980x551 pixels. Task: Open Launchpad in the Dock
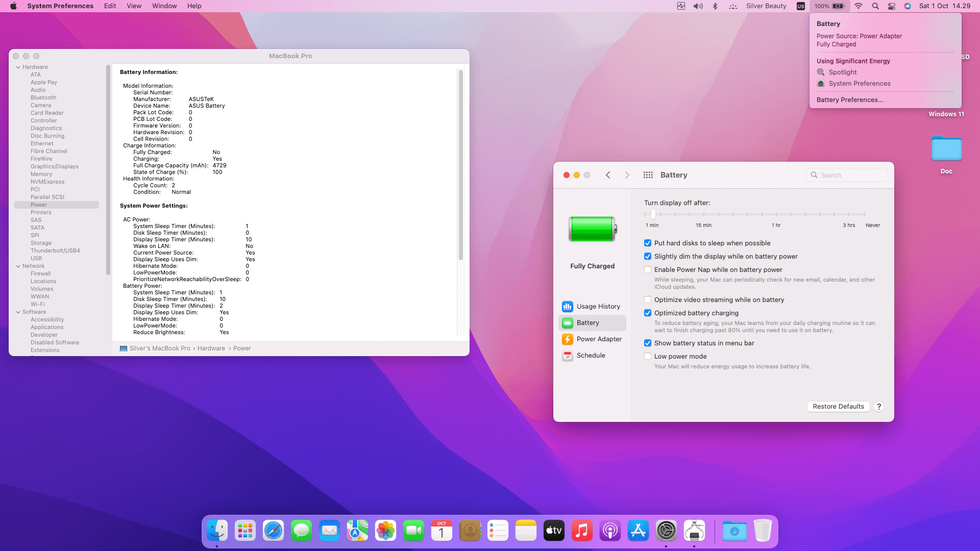click(246, 531)
